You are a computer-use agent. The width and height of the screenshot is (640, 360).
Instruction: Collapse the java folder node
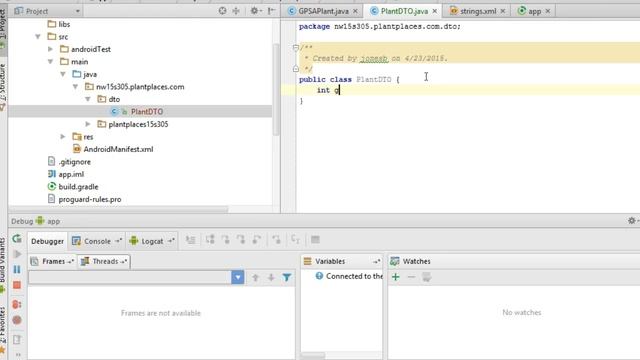point(63,74)
